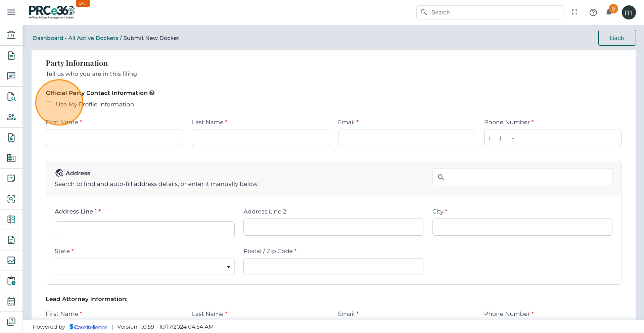Image resolution: width=644 pixels, height=333 pixels.
Task: Open the notifications bell
Action: tap(609, 12)
